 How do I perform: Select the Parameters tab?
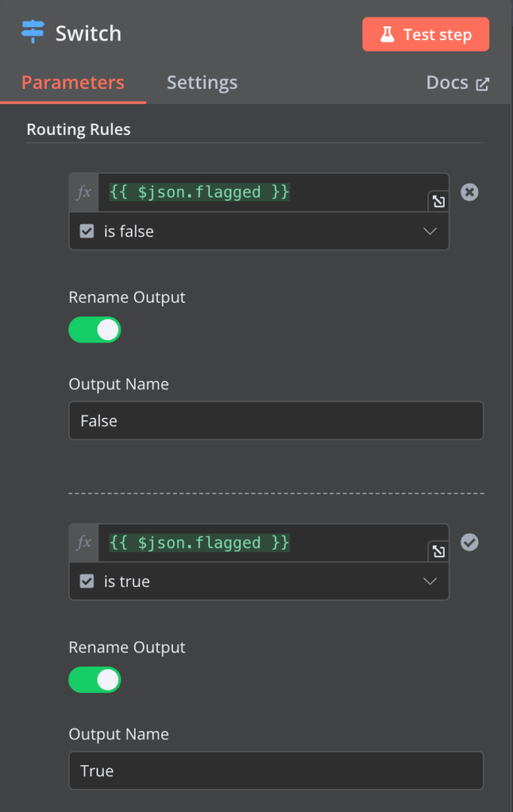(72, 82)
